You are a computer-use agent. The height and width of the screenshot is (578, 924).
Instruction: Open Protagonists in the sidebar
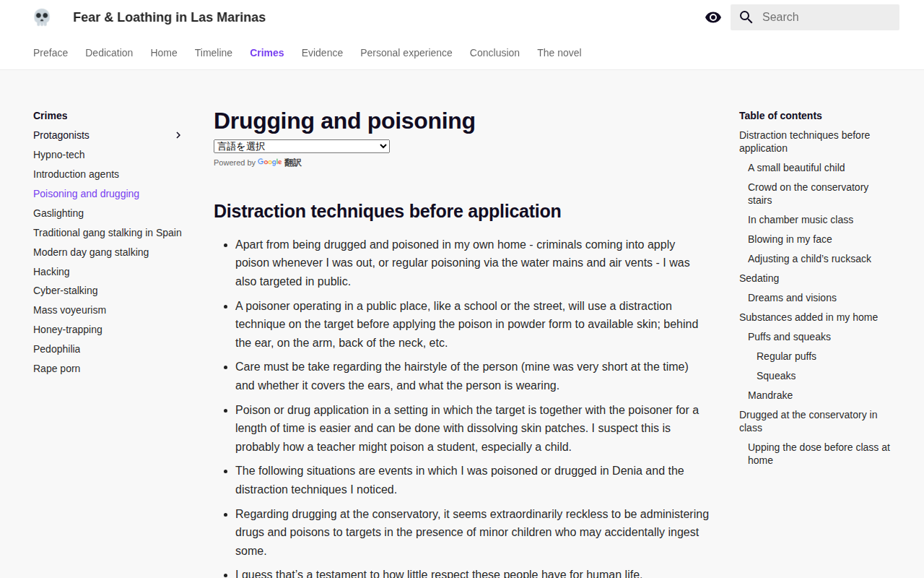tap(61, 135)
